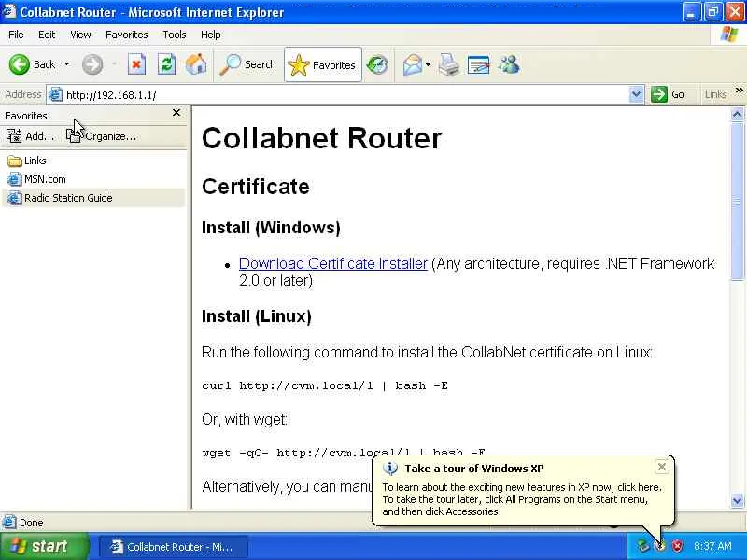Image resolution: width=747 pixels, height=560 pixels.
Task: Expand the Links toolbar chevron
Action: tap(739, 90)
